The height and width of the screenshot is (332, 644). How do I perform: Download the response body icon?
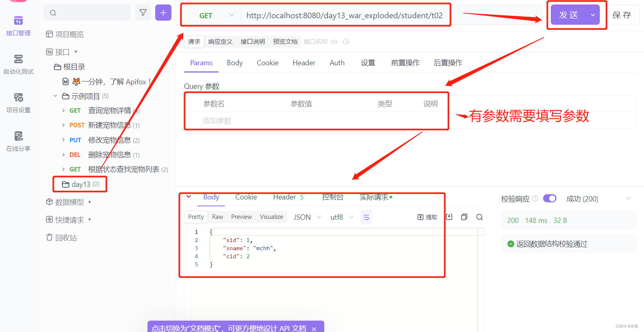[x=449, y=217]
